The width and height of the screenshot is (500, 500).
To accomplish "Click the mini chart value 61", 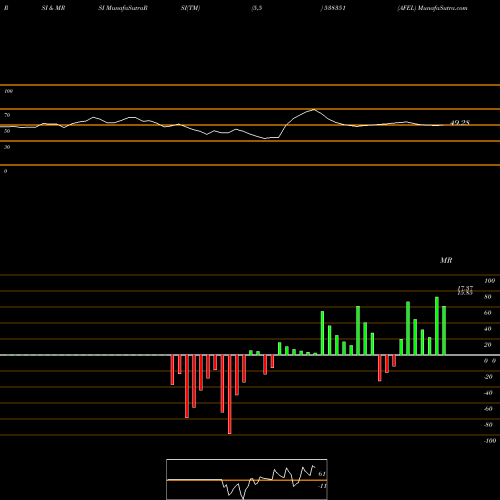I will pos(322,474).
